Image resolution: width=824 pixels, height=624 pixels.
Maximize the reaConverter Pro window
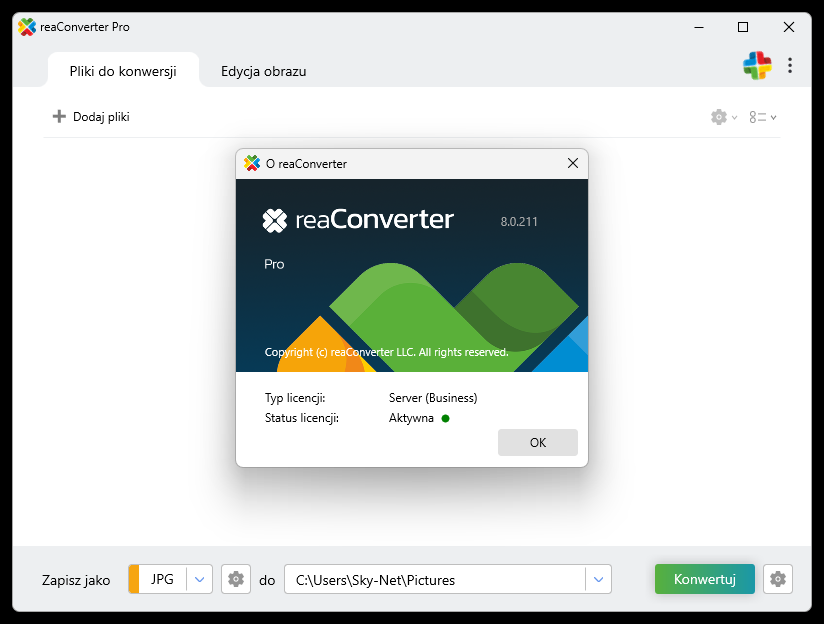click(x=743, y=27)
